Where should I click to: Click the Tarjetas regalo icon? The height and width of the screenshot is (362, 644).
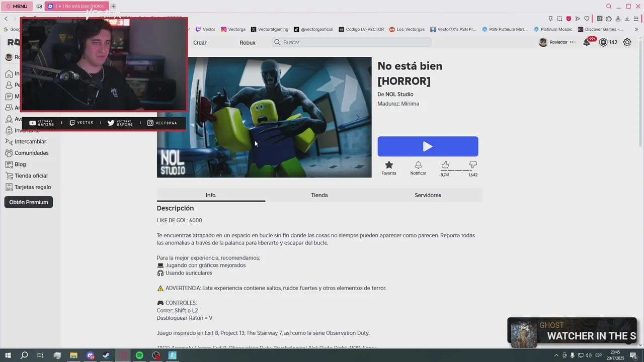[9, 187]
